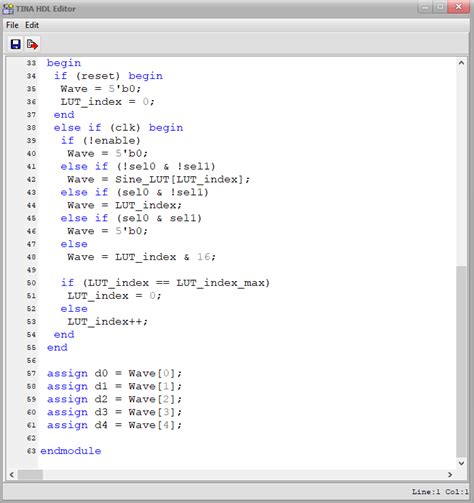The width and height of the screenshot is (474, 503).
Task: Click the vertical scrollbar up arrow
Action: (x=461, y=63)
